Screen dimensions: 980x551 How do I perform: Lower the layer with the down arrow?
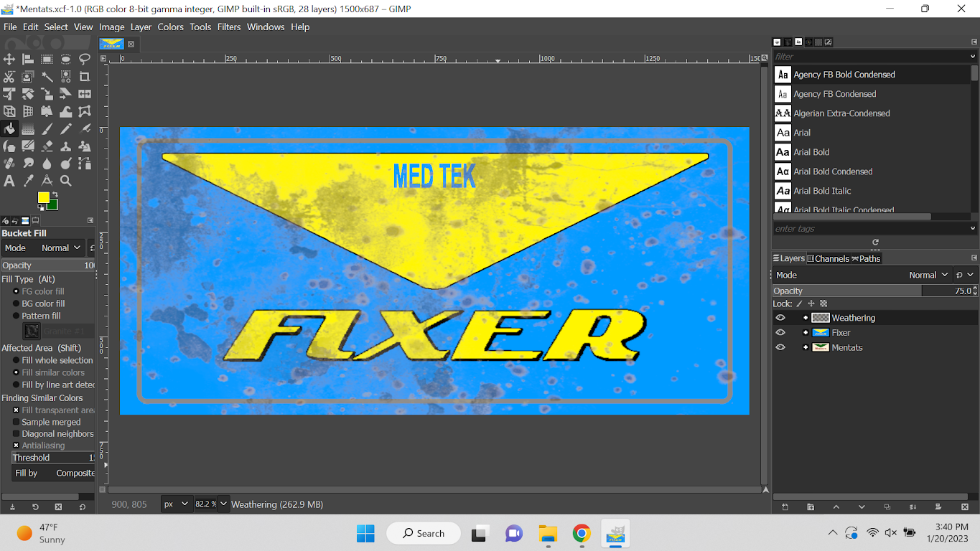[862, 507]
